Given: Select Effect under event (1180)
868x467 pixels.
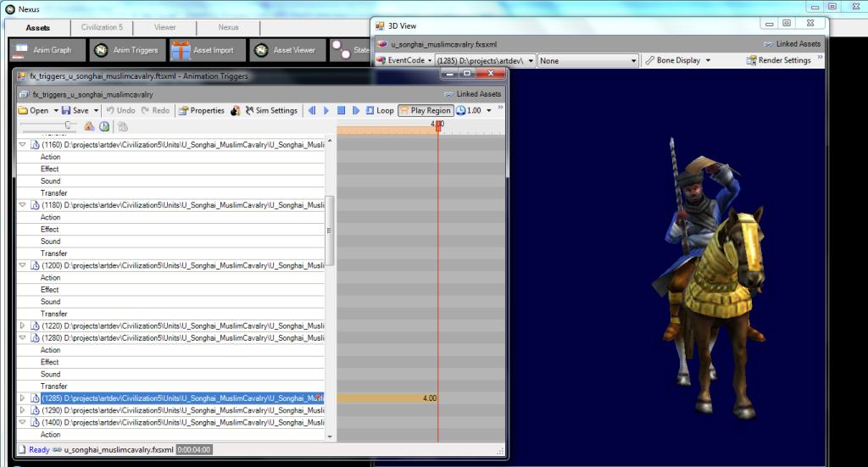Looking at the screenshot, I should [x=49, y=229].
